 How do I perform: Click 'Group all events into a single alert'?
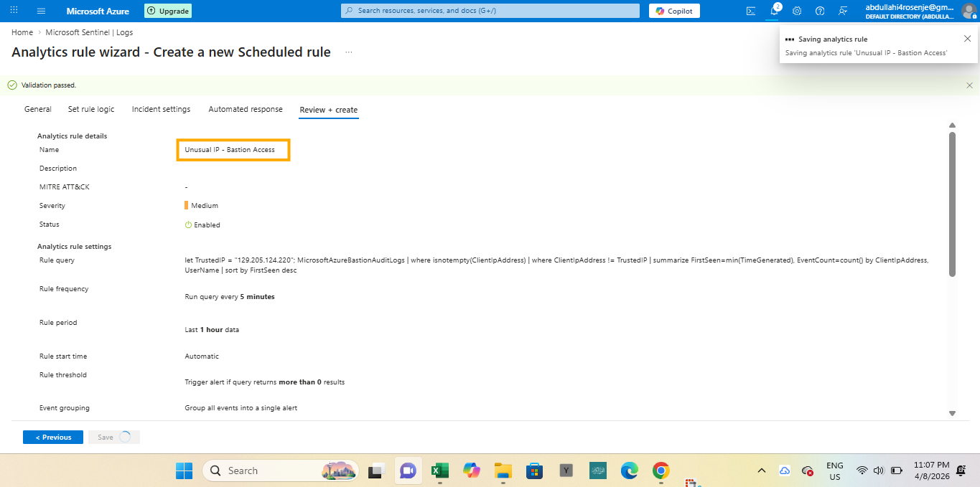pyautogui.click(x=241, y=407)
